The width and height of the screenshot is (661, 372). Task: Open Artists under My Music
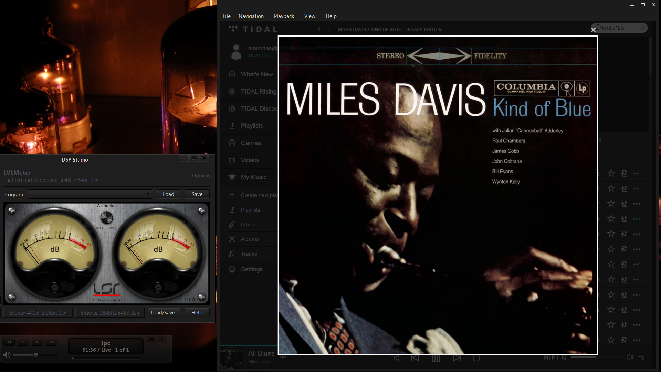click(247, 224)
